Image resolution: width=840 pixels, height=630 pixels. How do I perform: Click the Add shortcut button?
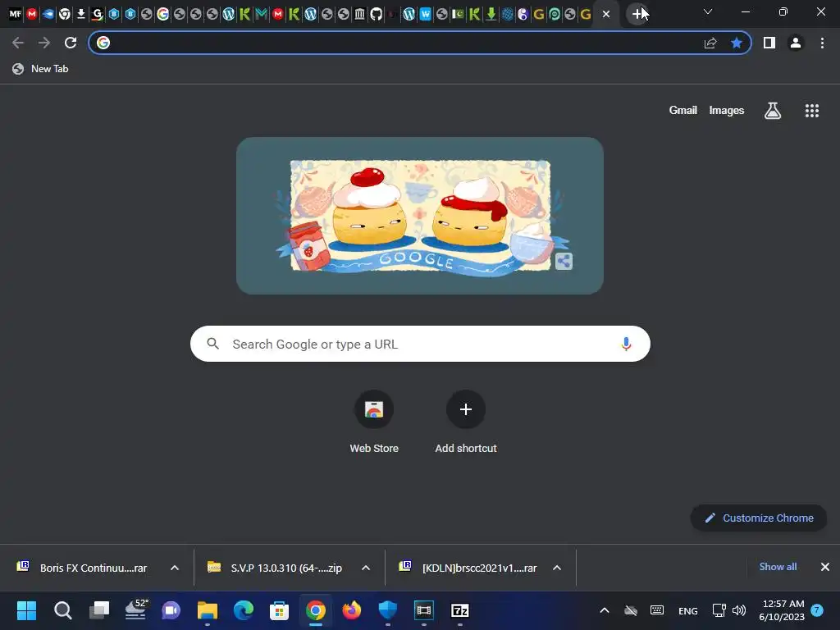click(x=466, y=423)
